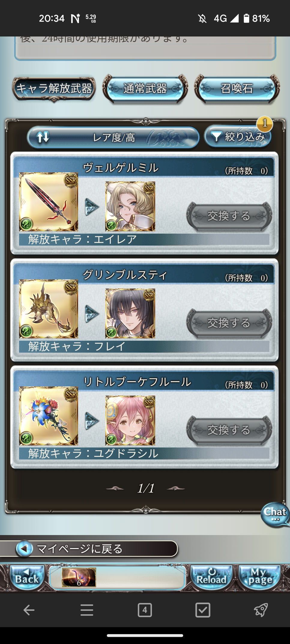
Task: Tap the browser hamburger menu icon
Action: 87,610
